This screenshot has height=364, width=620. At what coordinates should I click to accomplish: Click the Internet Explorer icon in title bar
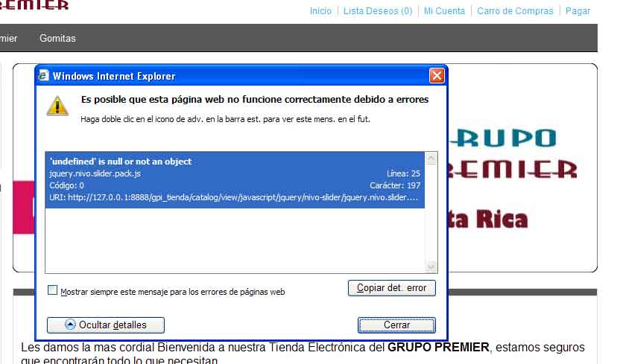pyautogui.click(x=43, y=75)
